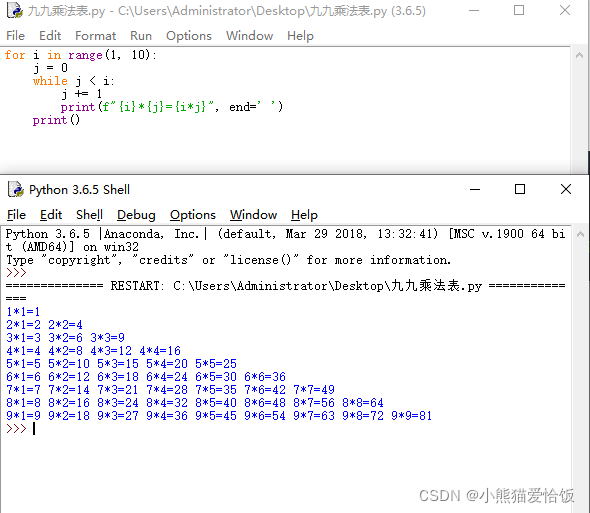Click output text '6*6=36'
590x513 pixels.
(265, 377)
